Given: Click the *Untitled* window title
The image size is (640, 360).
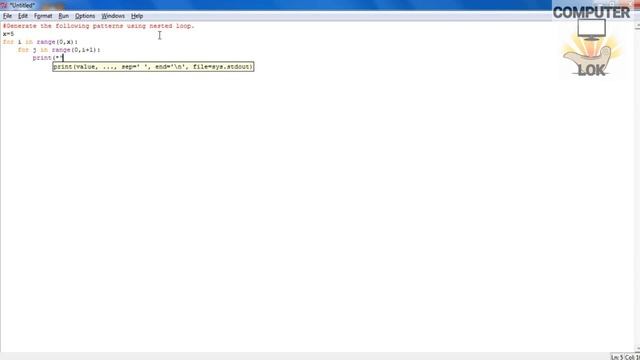Looking at the screenshot, I should [x=22, y=5].
